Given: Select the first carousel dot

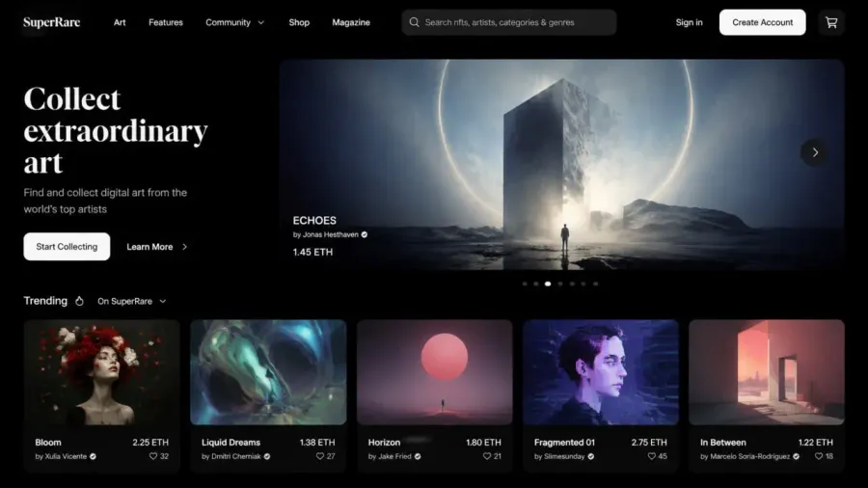Looking at the screenshot, I should point(525,284).
